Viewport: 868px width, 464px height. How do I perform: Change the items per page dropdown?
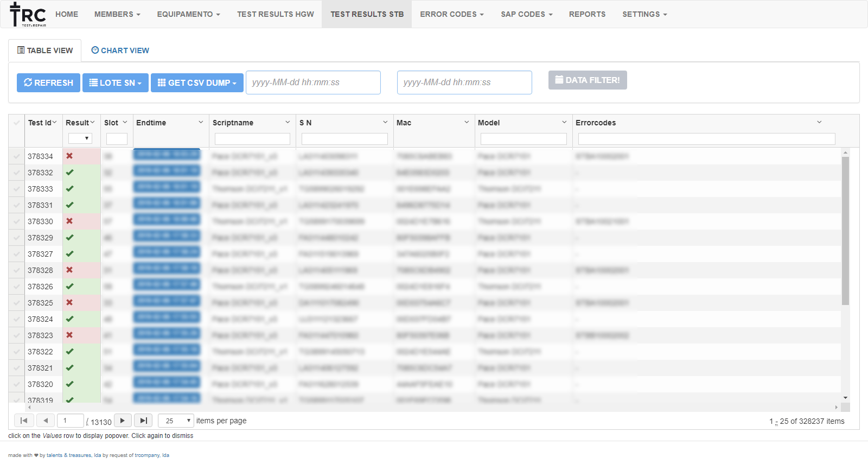[176, 421]
